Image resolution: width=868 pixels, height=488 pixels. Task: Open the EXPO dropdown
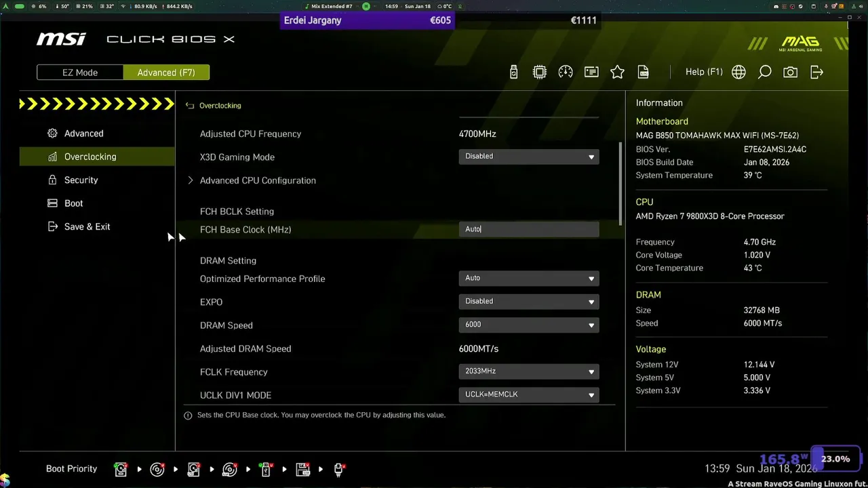click(x=529, y=302)
